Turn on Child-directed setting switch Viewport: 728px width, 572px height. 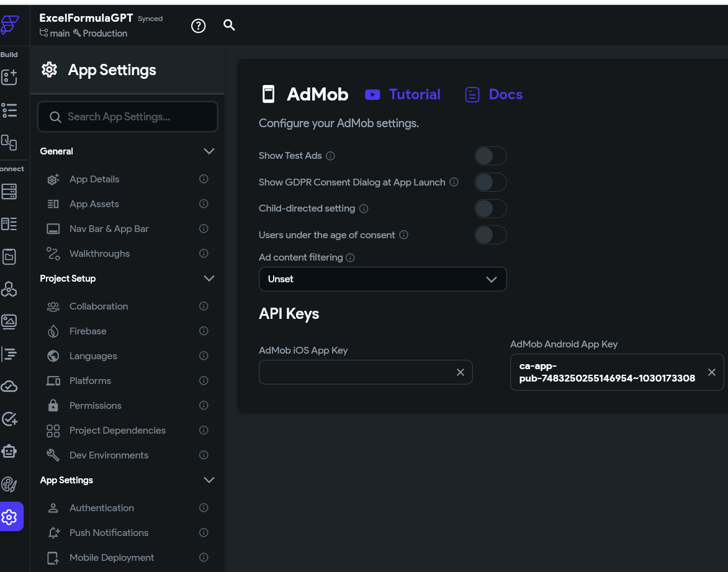(490, 208)
